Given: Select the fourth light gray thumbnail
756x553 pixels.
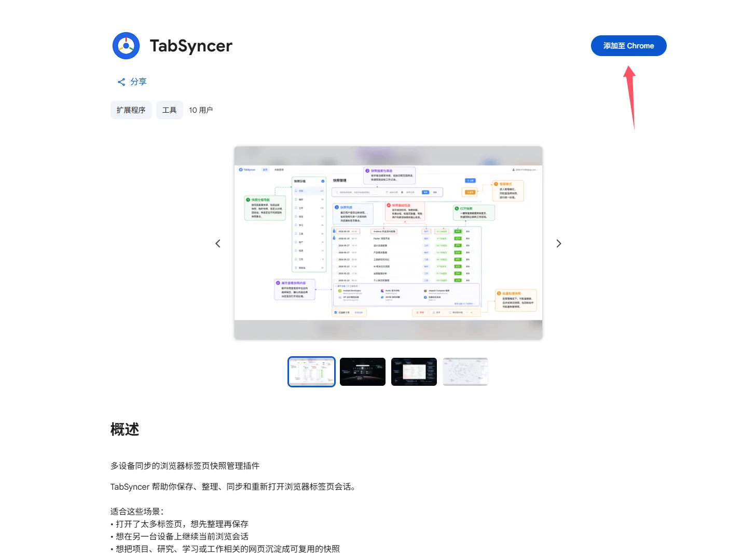Looking at the screenshot, I should (x=465, y=372).
